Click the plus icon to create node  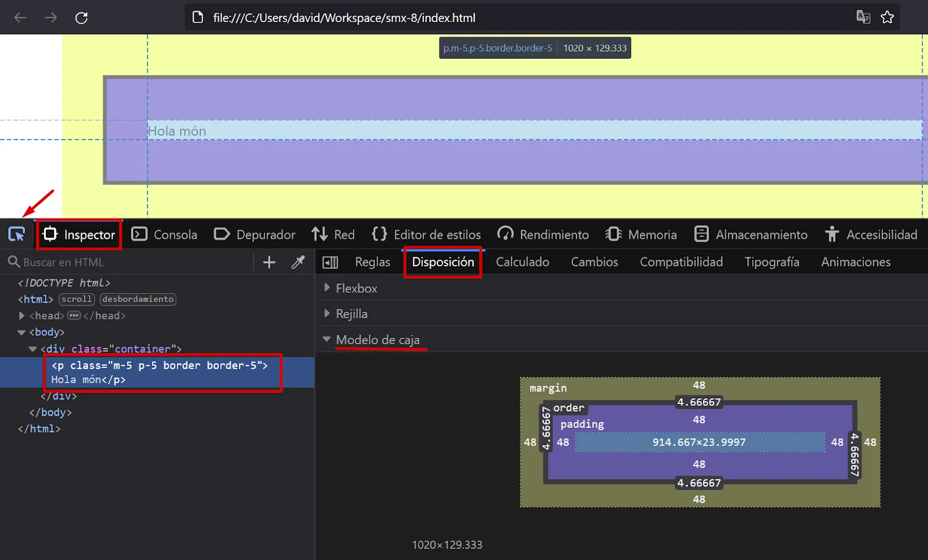pyautogui.click(x=269, y=262)
